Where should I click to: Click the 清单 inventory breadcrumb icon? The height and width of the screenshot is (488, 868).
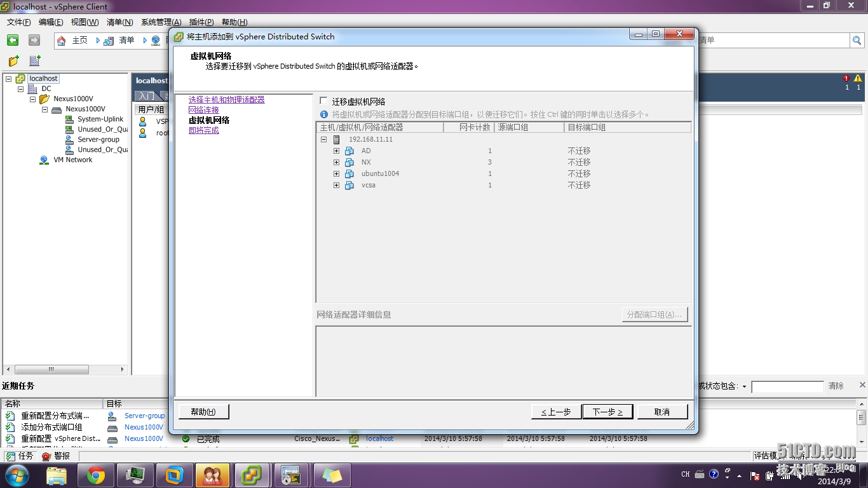click(x=109, y=41)
